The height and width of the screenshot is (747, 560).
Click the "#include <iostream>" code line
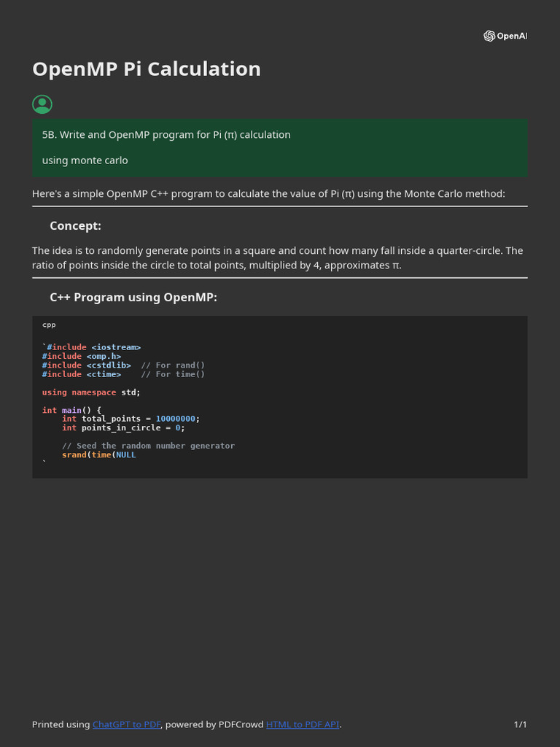(x=93, y=347)
